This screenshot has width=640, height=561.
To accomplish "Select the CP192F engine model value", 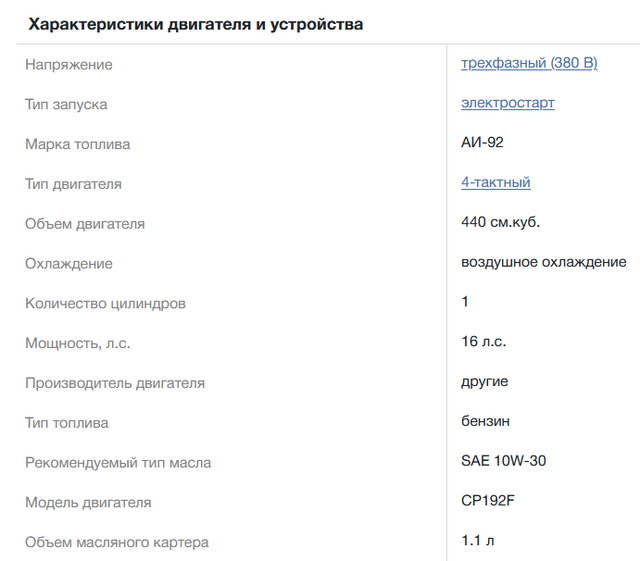I will (x=487, y=501).
